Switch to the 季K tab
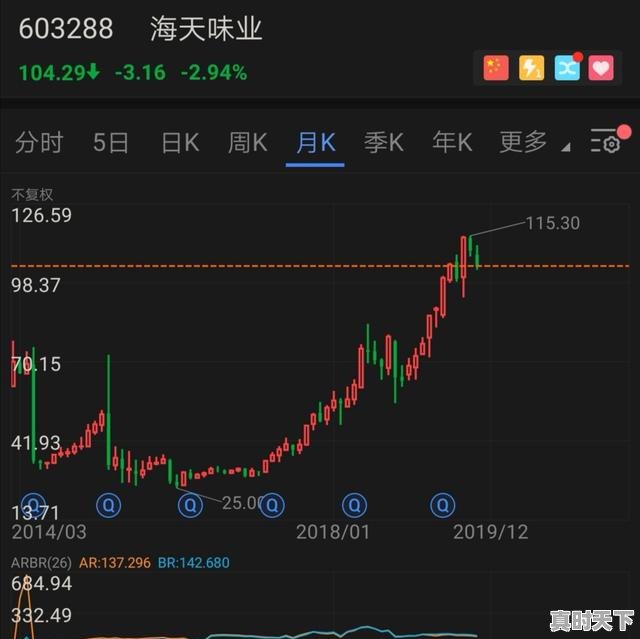This screenshot has width=640, height=639. click(x=384, y=142)
